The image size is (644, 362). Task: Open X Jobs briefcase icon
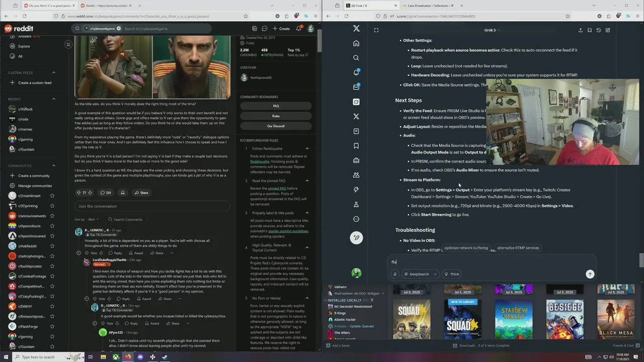(x=356, y=160)
